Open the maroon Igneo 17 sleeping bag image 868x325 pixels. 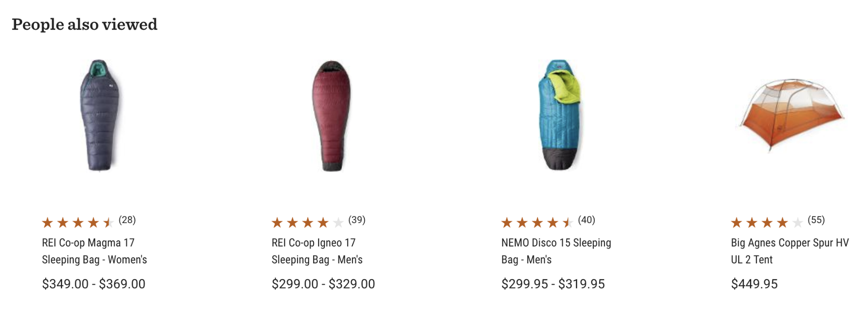(x=331, y=115)
